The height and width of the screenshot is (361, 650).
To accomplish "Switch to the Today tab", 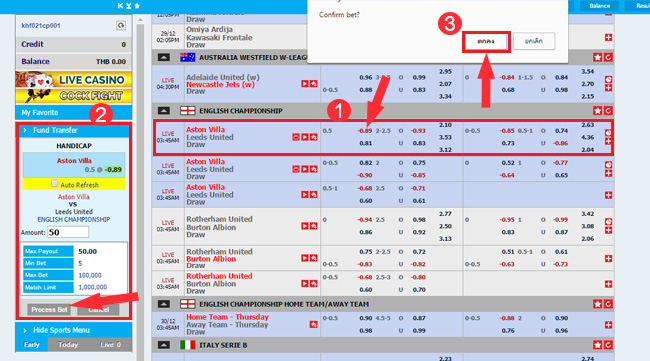I will (x=68, y=344).
